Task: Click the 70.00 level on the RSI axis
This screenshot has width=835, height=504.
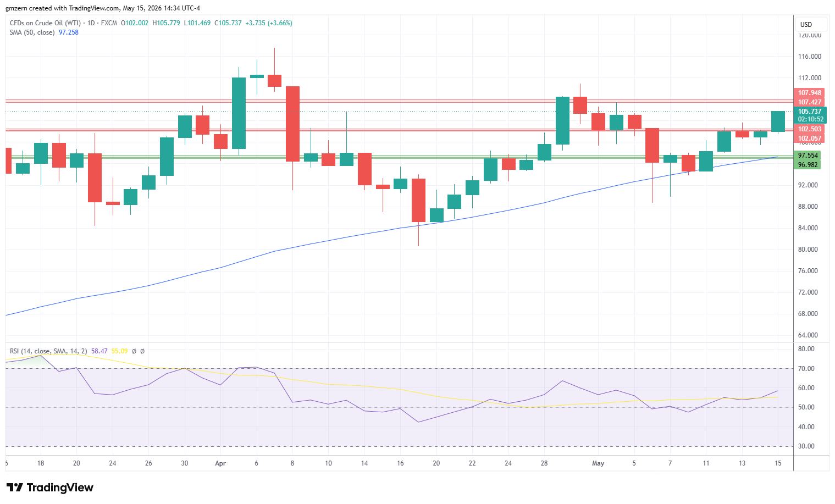Action: (806, 369)
